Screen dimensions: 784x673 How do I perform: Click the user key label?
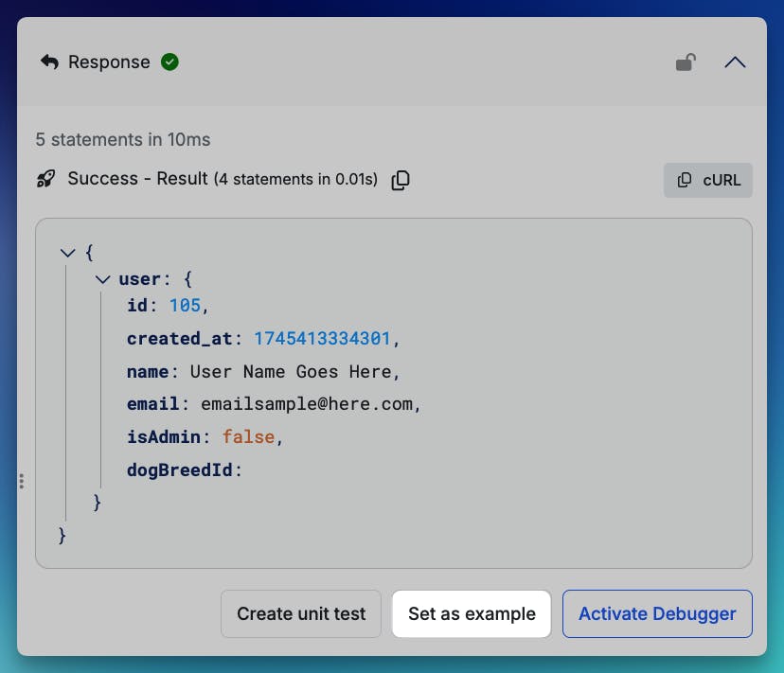[139, 279]
